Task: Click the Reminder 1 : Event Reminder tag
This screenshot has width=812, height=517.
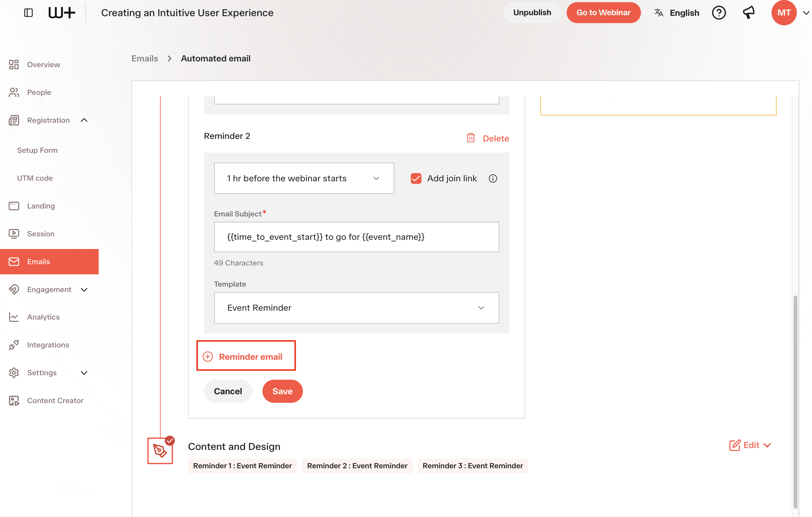Action: coord(242,466)
